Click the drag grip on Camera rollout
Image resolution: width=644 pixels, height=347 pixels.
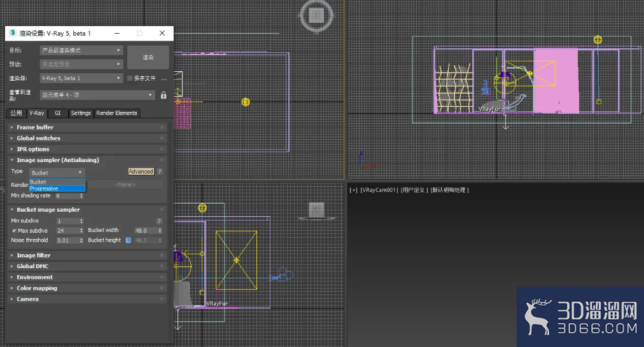tap(162, 299)
